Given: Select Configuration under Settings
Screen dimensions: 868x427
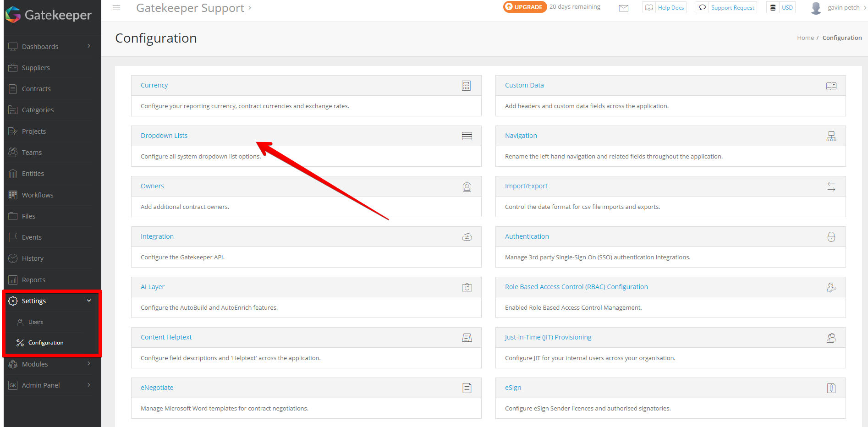Looking at the screenshot, I should 46,343.
